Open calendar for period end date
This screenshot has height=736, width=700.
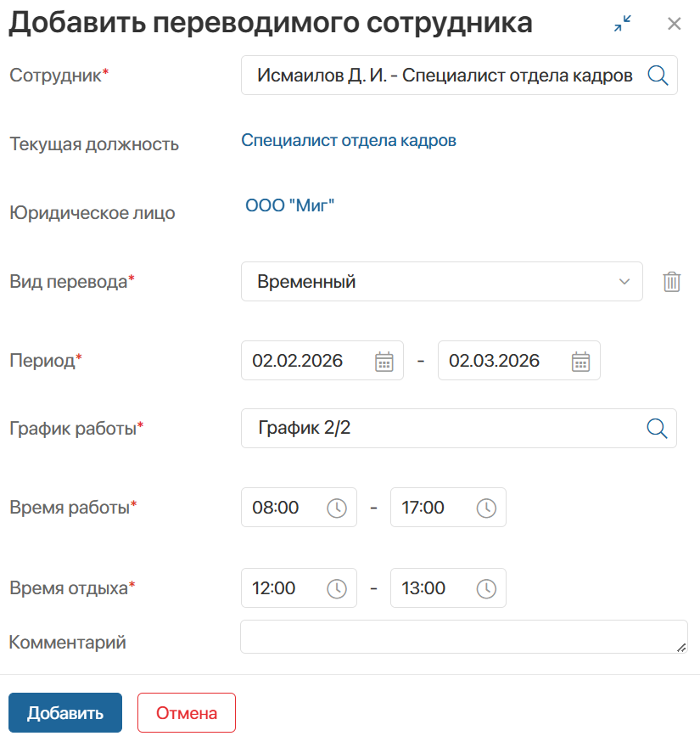click(581, 362)
